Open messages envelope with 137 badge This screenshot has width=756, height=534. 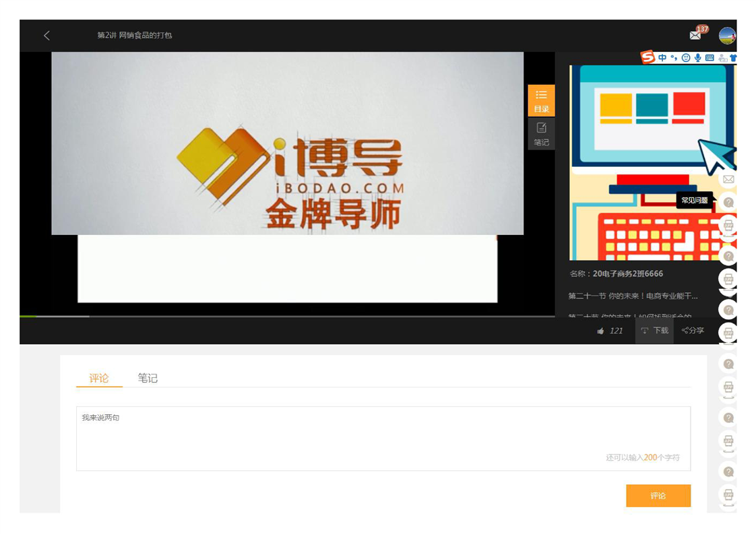point(695,36)
